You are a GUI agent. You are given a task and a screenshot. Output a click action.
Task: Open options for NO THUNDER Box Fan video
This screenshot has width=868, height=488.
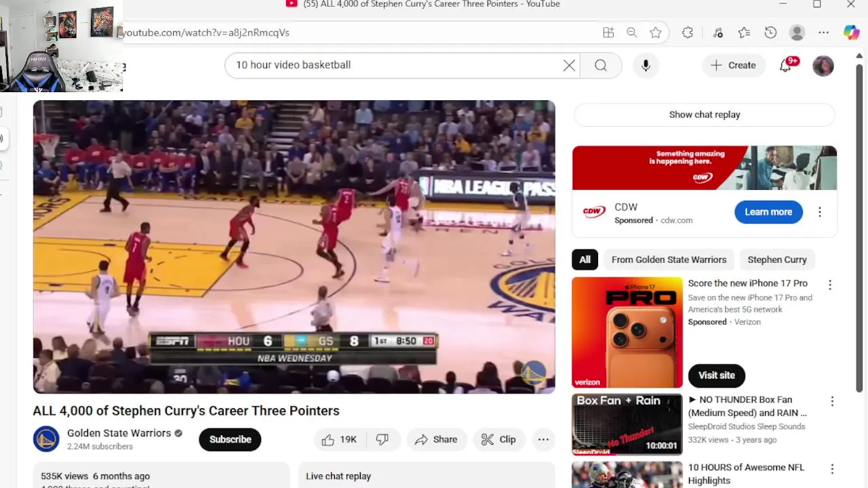click(832, 402)
